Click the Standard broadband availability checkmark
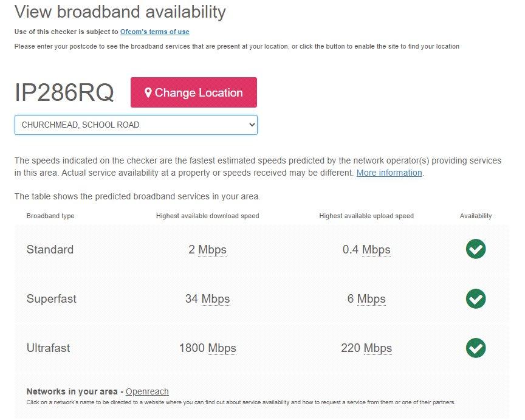Viewport: 525px width, 420px height. [476, 249]
